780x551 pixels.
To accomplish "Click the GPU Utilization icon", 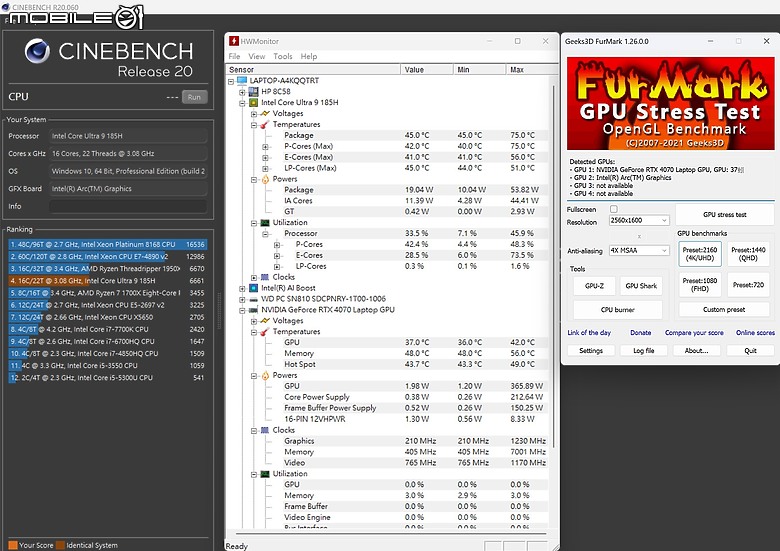I will pyautogui.click(x=265, y=474).
